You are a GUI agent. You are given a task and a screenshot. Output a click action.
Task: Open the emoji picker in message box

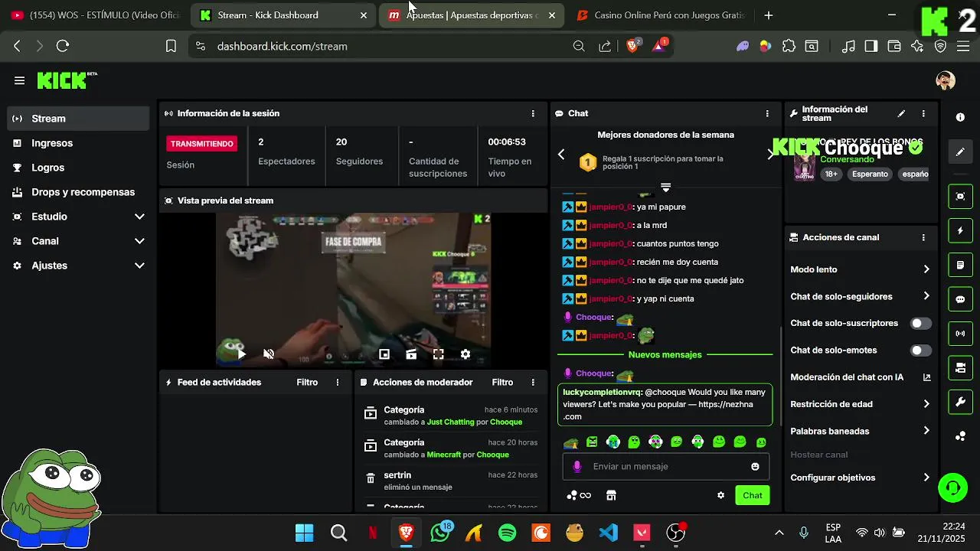[x=755, y=466]
